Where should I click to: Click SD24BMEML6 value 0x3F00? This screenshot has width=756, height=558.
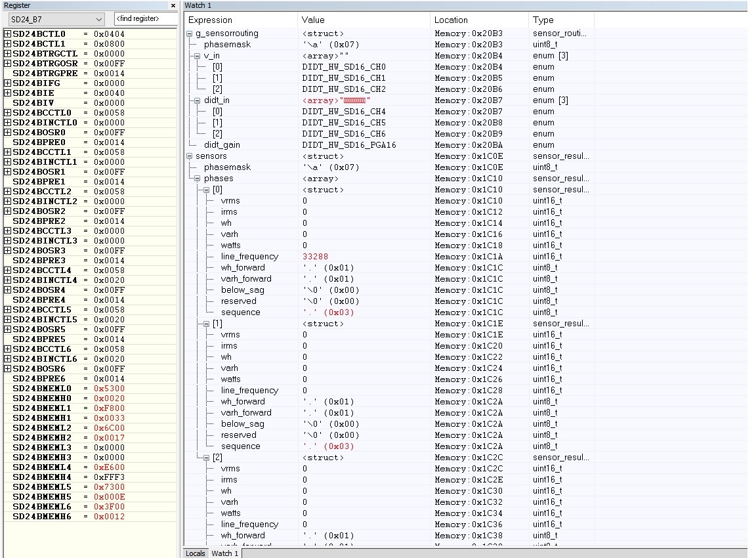coord(109,506)
